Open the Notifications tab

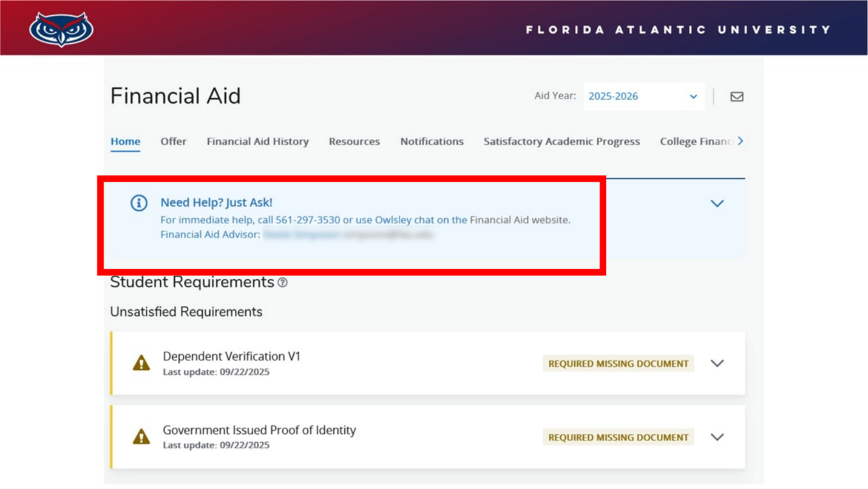tap(432, 141)
